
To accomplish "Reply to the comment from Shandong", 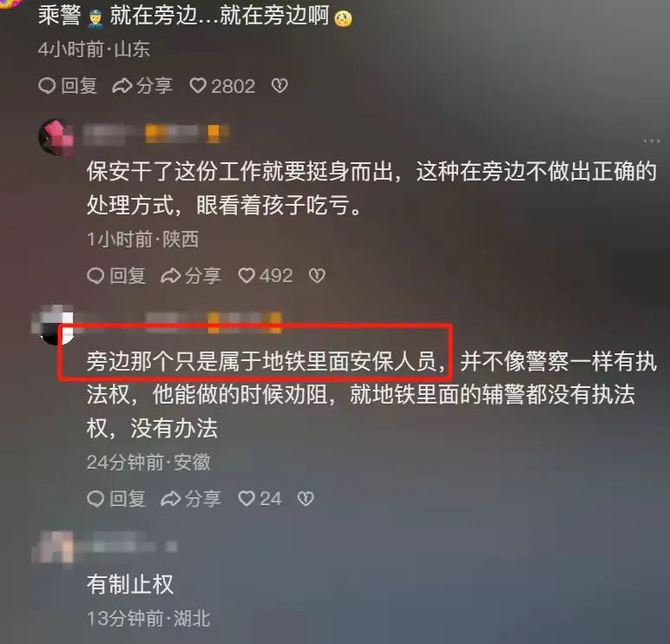I will tap(68, 86).
